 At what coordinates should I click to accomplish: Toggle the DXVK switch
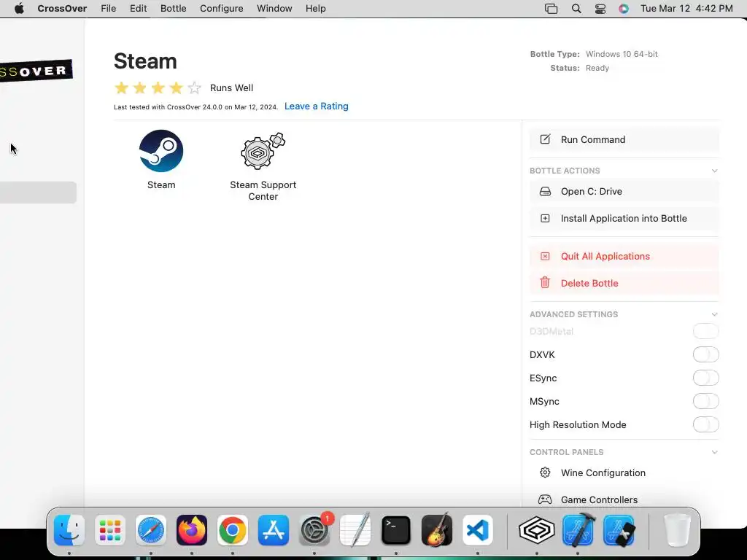coord(705,354)
